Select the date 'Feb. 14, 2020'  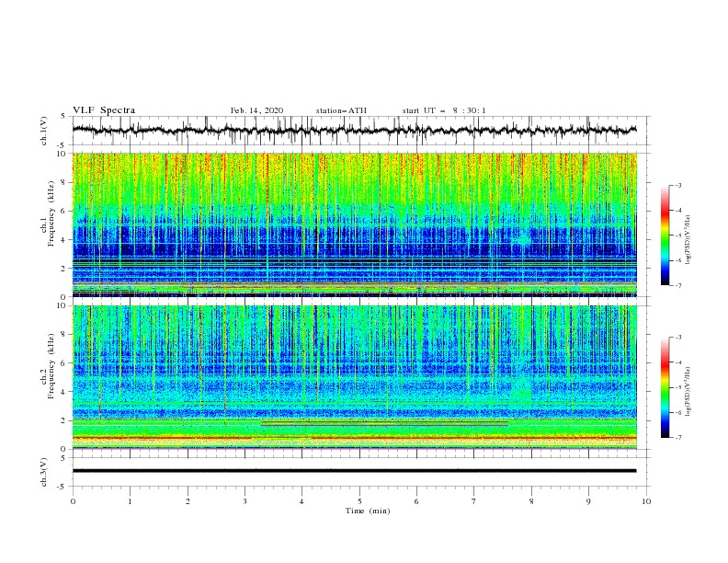coord(256,110)
